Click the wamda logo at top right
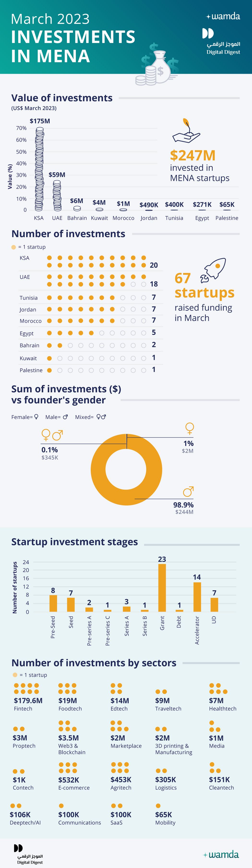 pos(223,16)
